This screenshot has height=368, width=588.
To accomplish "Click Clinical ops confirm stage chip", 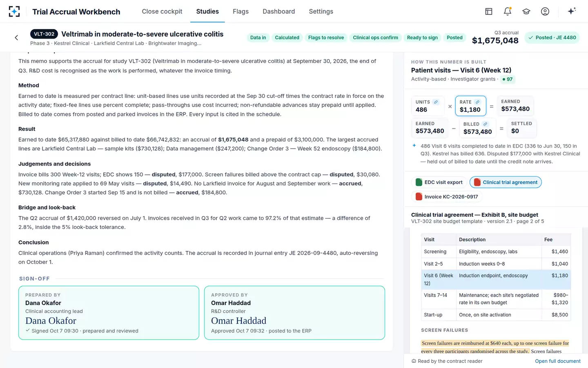I will (375, 38).
